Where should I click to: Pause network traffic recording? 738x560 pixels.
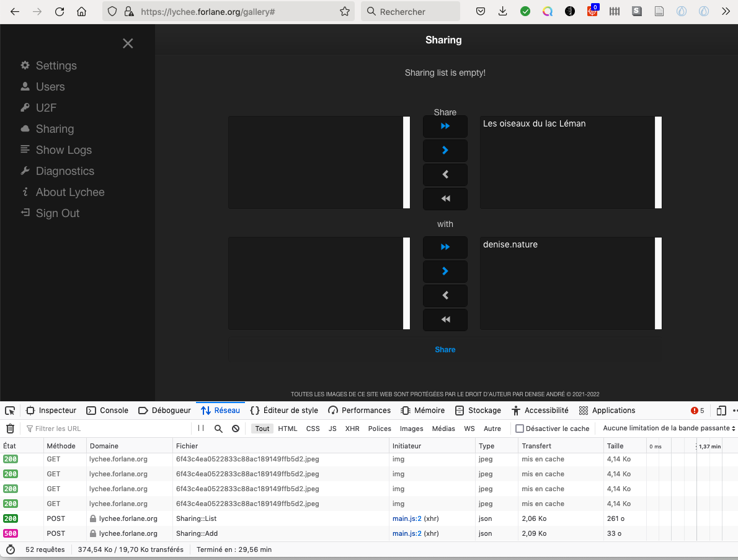[x=200, y=428]
